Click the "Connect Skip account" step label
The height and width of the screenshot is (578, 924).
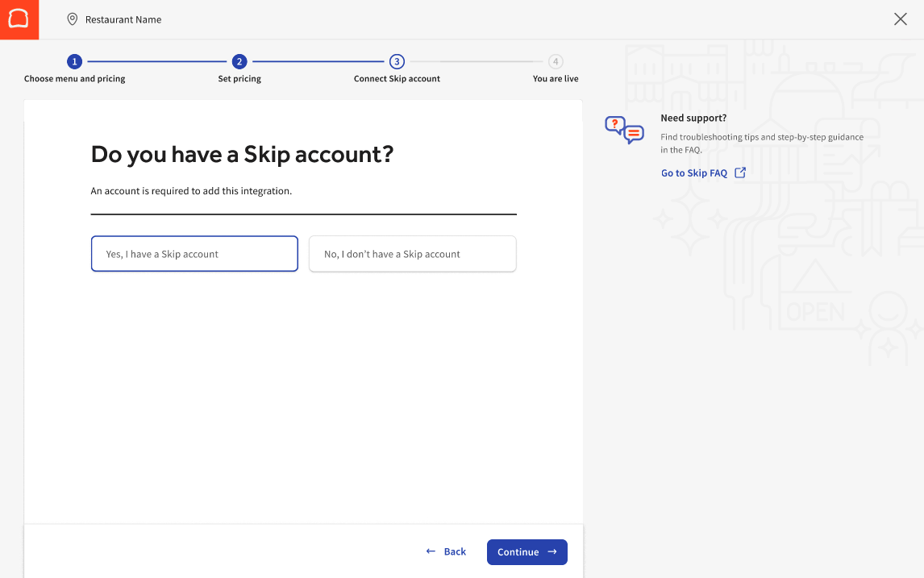pyautogui.click(x=397, y=79)
